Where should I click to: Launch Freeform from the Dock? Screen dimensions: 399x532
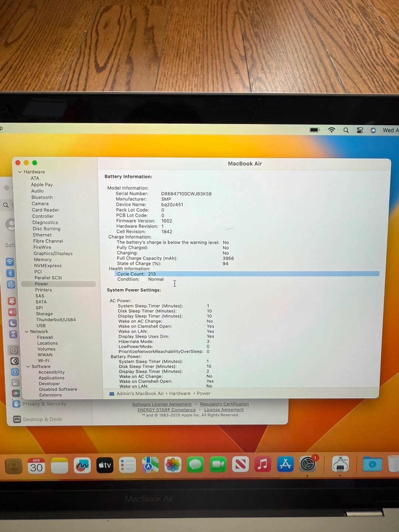pos(82,465)
